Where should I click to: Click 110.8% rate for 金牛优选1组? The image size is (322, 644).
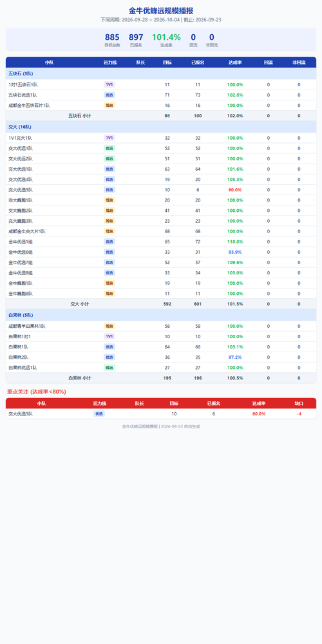[x=235, y=241]
